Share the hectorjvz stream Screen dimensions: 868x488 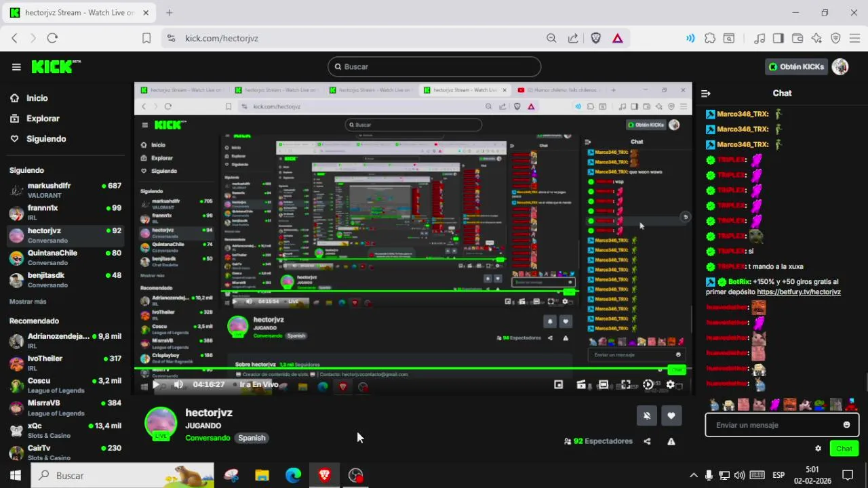pyautogui.click(x=647, y=441)
